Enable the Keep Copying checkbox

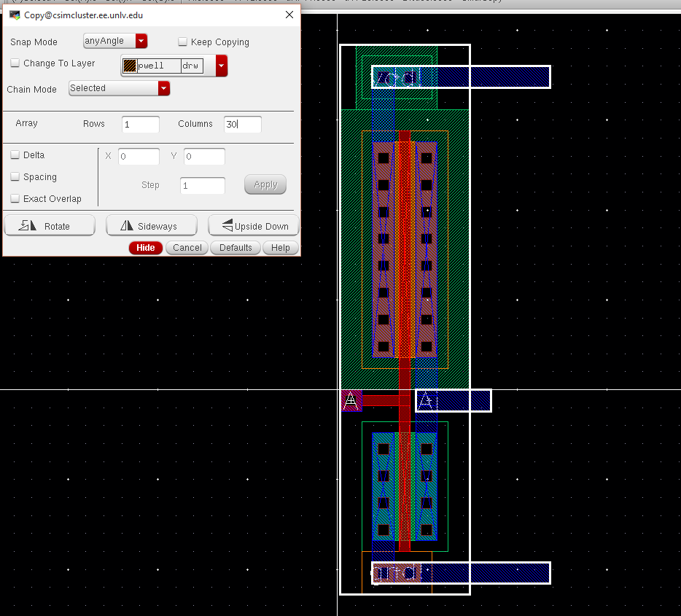point(183,42)
